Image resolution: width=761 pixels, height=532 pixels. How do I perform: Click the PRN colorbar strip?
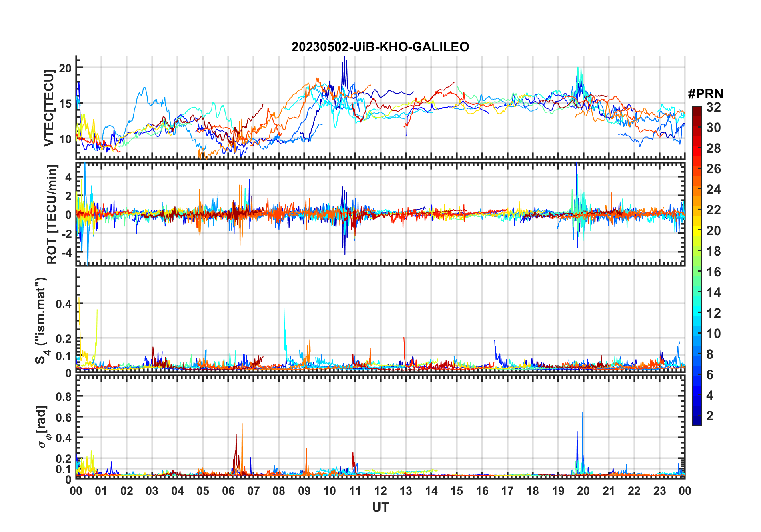[x=697, y=266]
